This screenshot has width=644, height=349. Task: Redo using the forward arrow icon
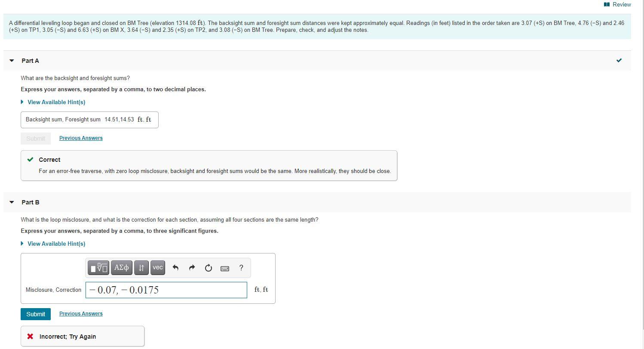(192, 267)
